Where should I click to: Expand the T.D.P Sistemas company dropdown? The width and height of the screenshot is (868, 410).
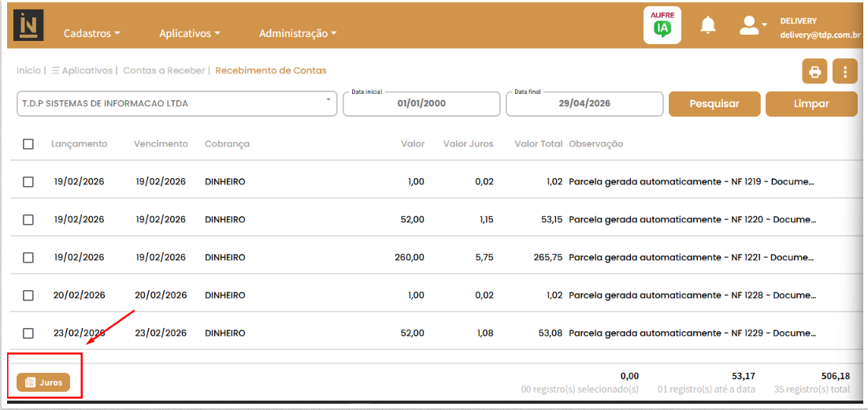177,103
